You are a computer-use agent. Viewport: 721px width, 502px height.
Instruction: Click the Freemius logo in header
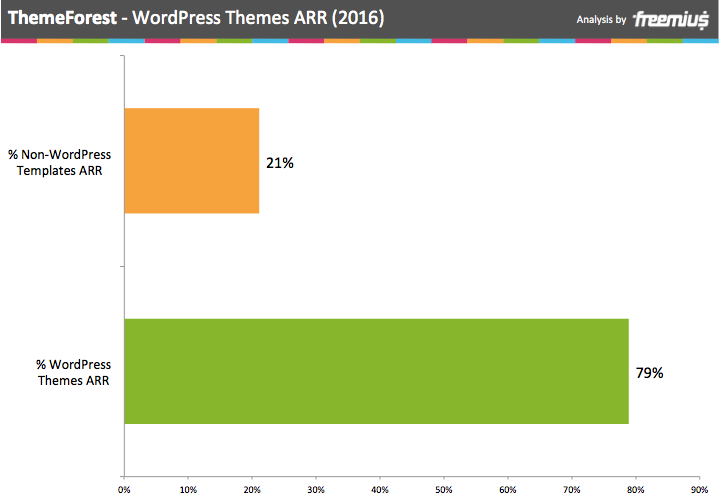[670, 20]
